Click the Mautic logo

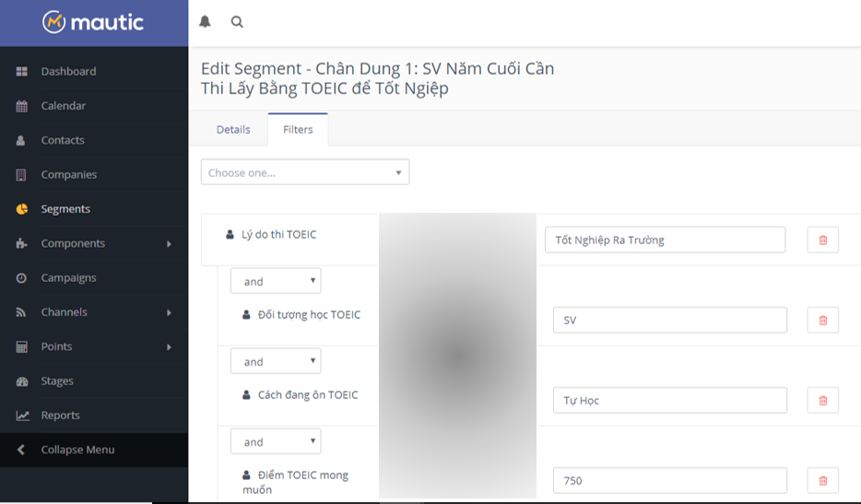pyautogui.click(x=93, y=22)
